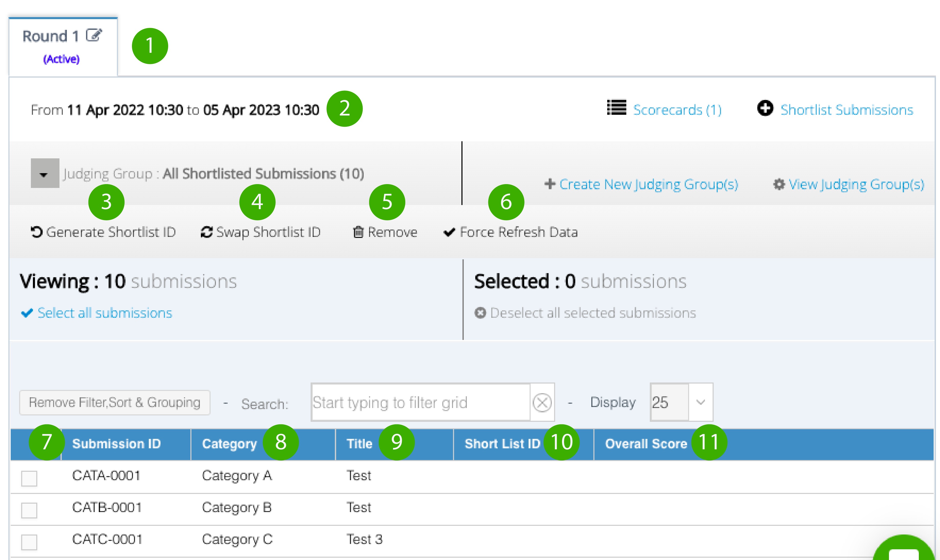Click the Test 3 title cell
This screenshot has height=560, width=940.
click(x=364, y=539)
